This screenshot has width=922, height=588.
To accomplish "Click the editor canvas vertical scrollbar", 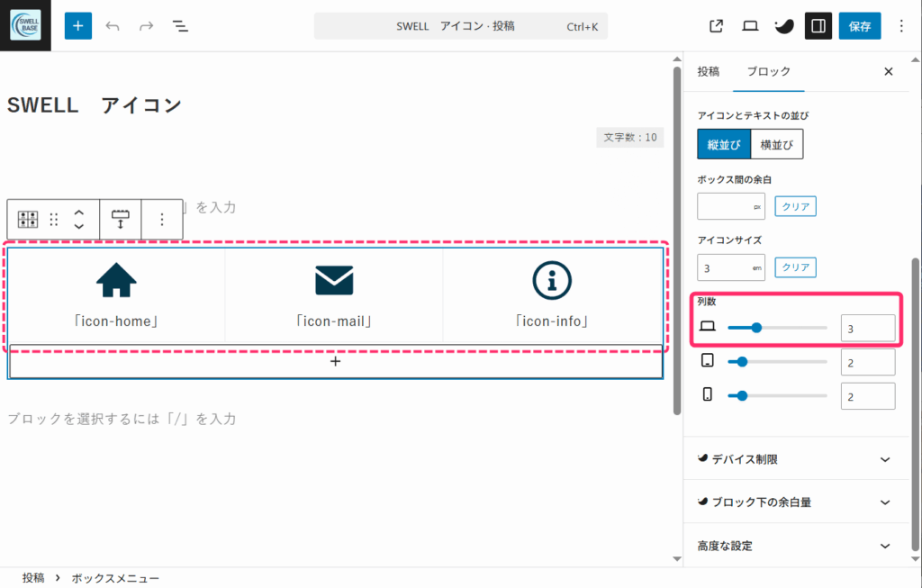I will [x=677, y=241].
